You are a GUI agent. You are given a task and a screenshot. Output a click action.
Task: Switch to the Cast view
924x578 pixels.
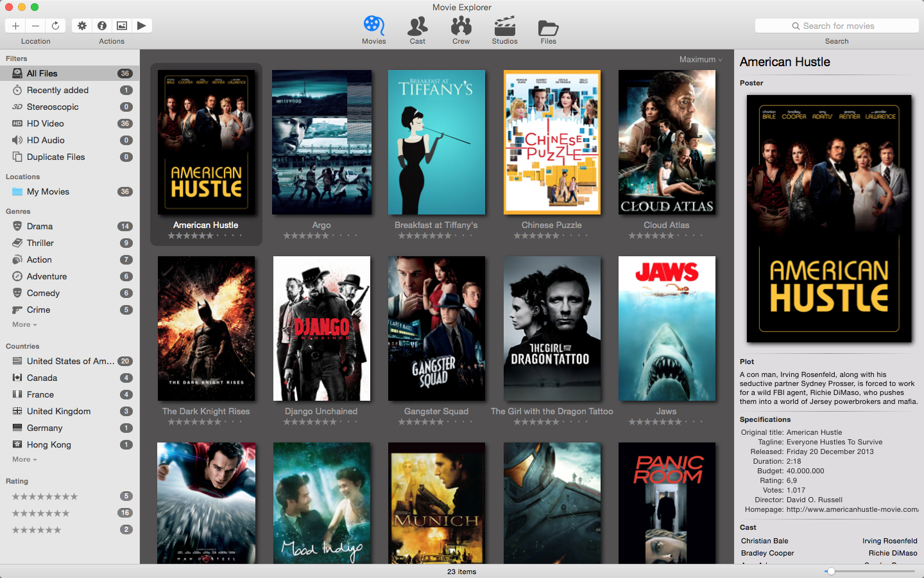pos(418,30)
